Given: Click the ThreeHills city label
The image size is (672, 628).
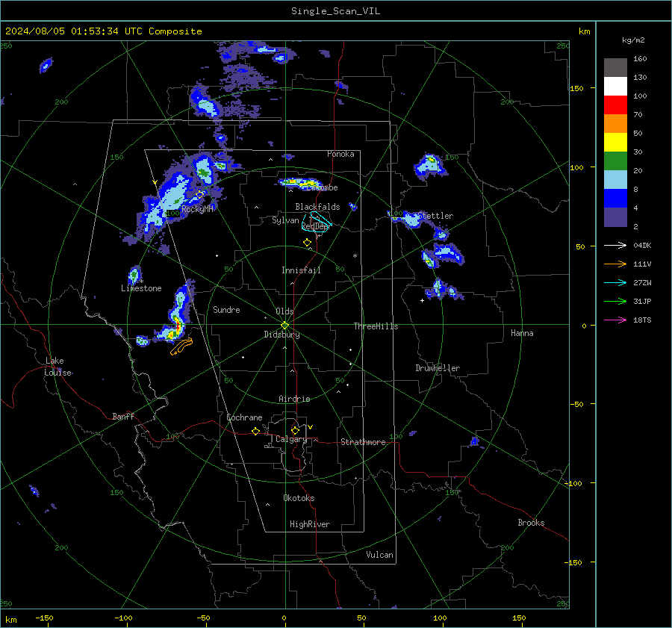Looking at the screenshot, I should point(376,326).
